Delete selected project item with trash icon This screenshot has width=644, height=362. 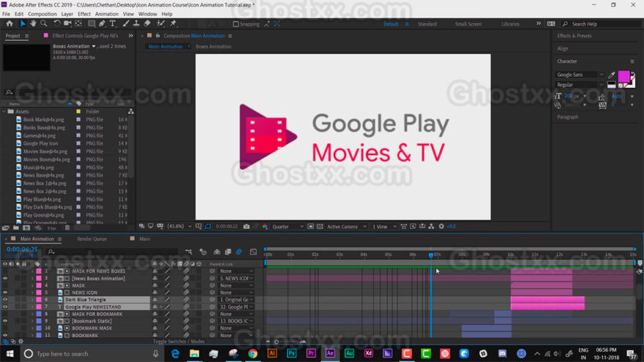click(67, 227)
